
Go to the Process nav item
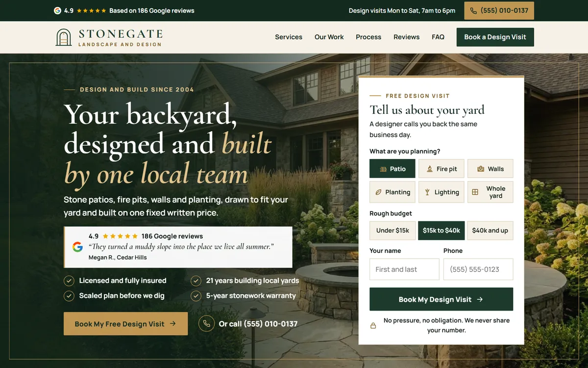[368, 37]
